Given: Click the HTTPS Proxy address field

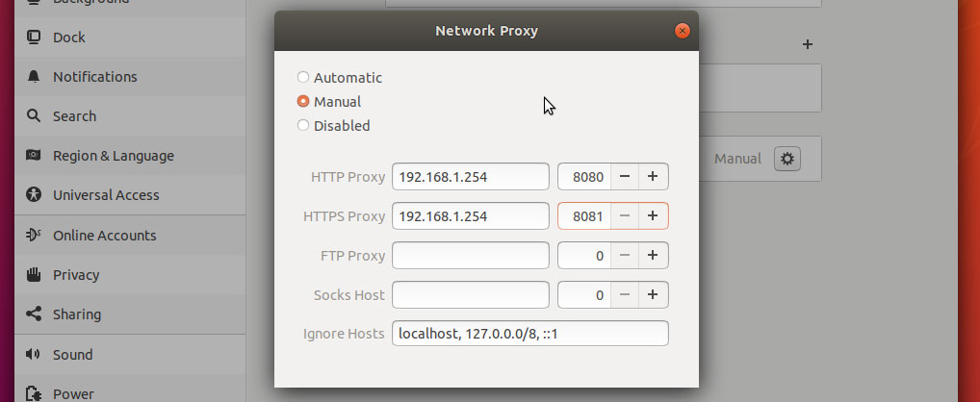Looking at the screenshot, I should 471,216.
